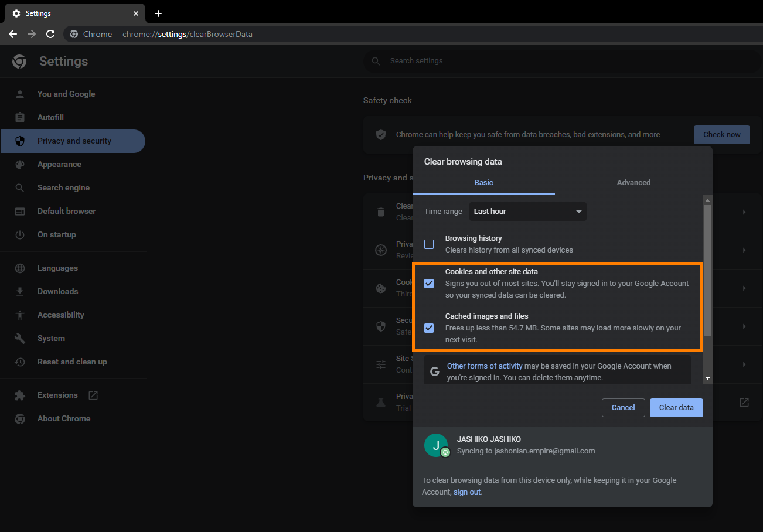Click the restore icon for Reset and clean up
Image resolution: width=763 pixels, height=532 pixels.
tap(20, 362)
